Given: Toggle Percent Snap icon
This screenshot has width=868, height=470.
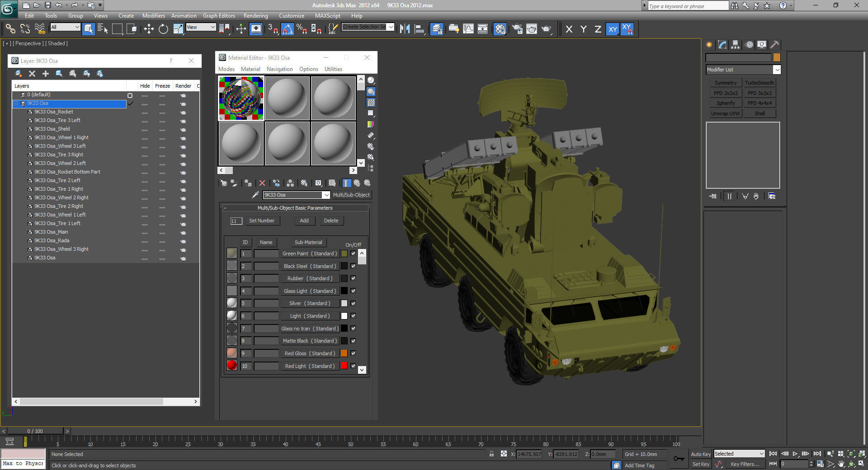Looking at the screenshot, I should coord(302,29).
